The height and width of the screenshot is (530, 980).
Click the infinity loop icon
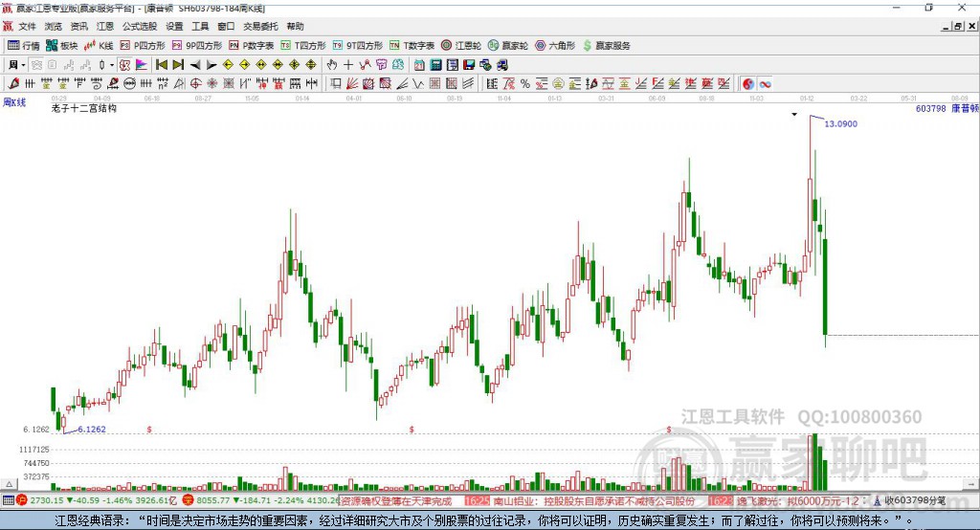(x=765, y=84)
